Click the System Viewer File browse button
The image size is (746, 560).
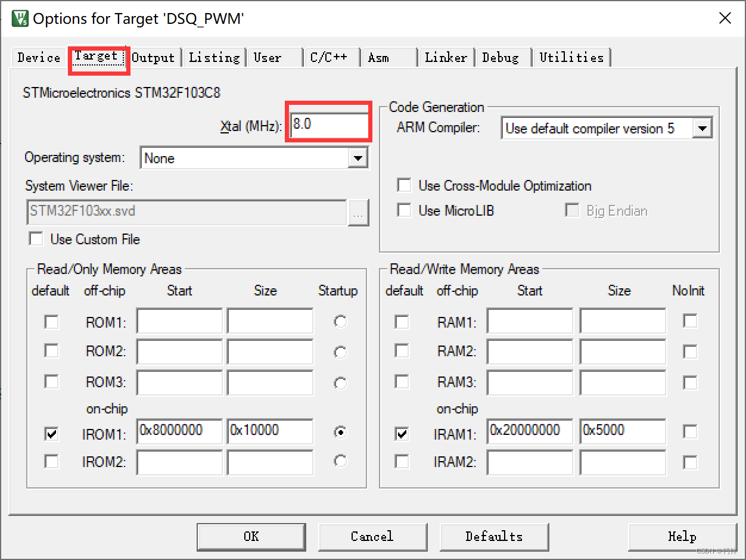(x=359, y=213)
